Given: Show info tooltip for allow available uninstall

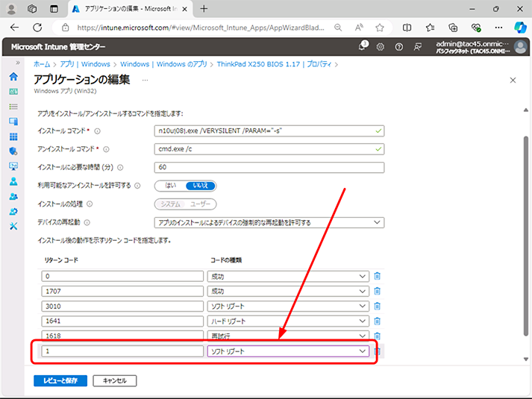Looking at the screenshot, I should tap(137, 186).
